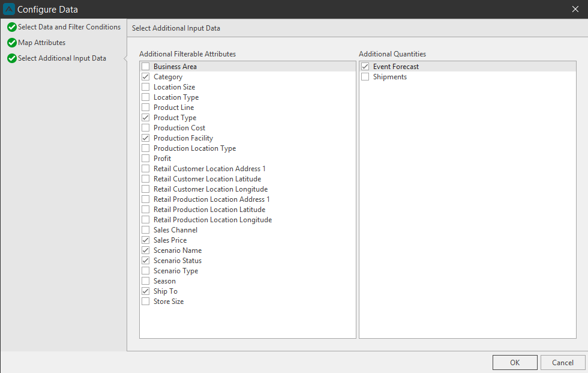Tick the Store Size checkbox
The height and width of the screenshot is (373, 588).
pyautogui.click(x=145, y=302)
